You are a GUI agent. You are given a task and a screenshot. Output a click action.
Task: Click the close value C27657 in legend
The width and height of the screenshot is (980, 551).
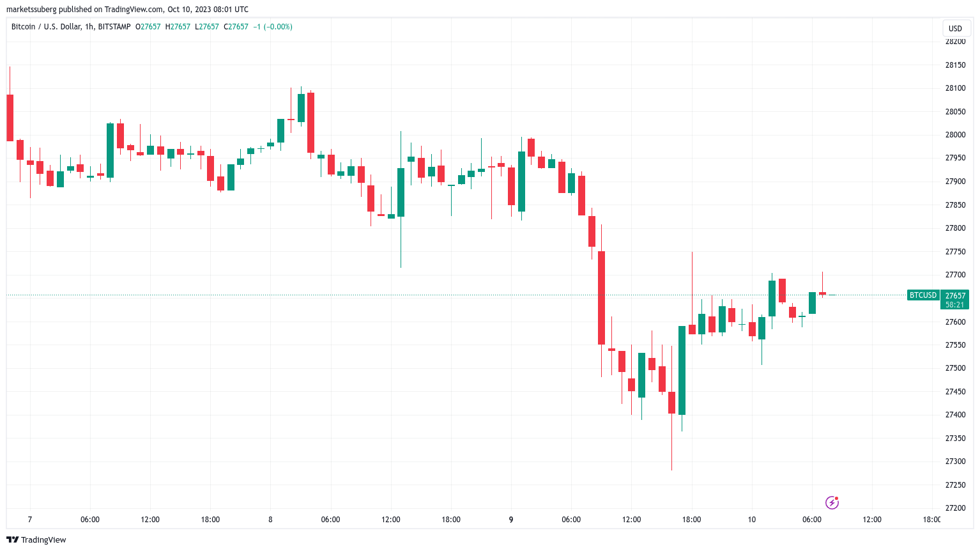[x=236, y=27]
